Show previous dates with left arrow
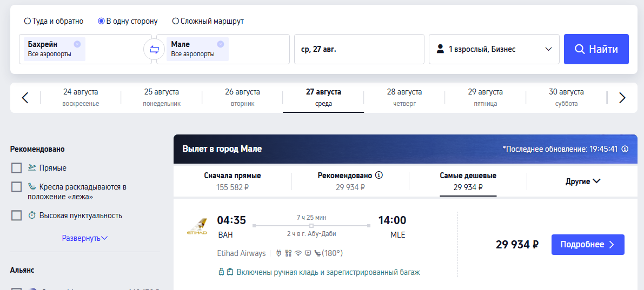Image resolution: width=644 pixels, height=290 pixels. (25, 98)
